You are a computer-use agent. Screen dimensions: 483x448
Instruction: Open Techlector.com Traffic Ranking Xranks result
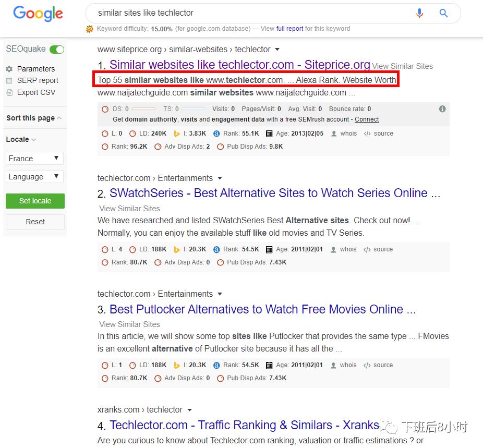click(244, 425)
